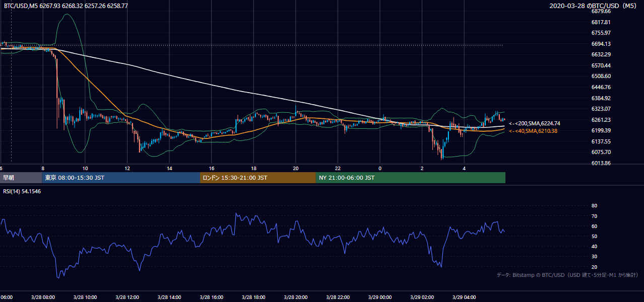Click the 3/28 12:00 date label

pos(127,297)
